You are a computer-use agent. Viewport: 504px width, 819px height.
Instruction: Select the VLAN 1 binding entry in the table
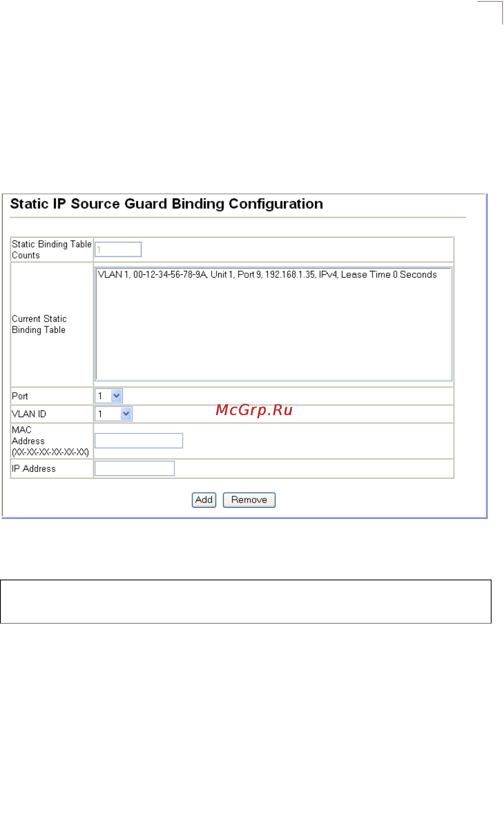tap(267, 274)
